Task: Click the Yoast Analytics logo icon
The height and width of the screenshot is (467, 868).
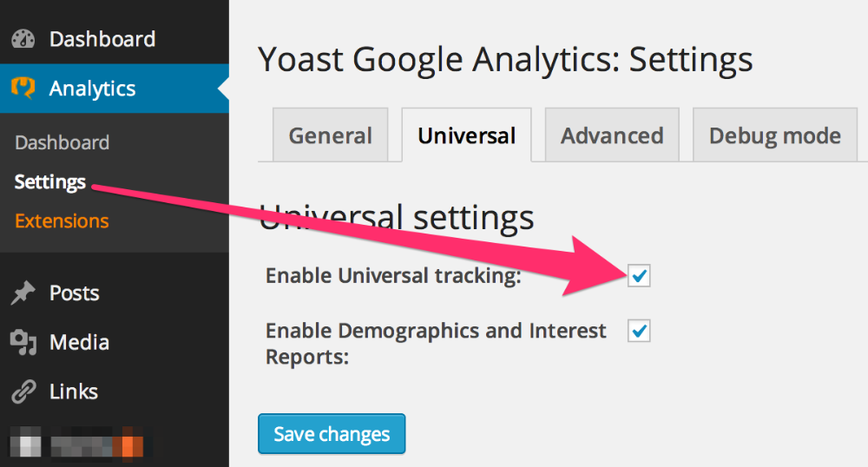Action: pyautogui.click(x=23, y=88)
